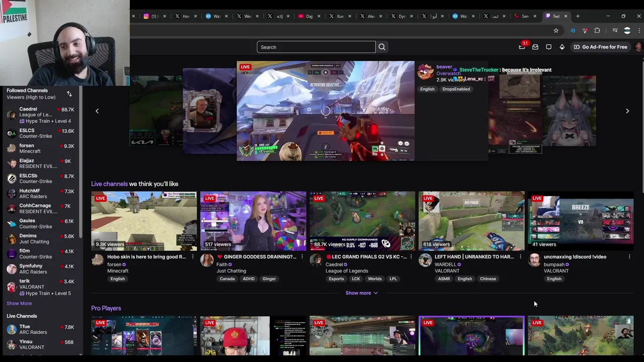Open a new browser tab with plus

coord(578,16)
